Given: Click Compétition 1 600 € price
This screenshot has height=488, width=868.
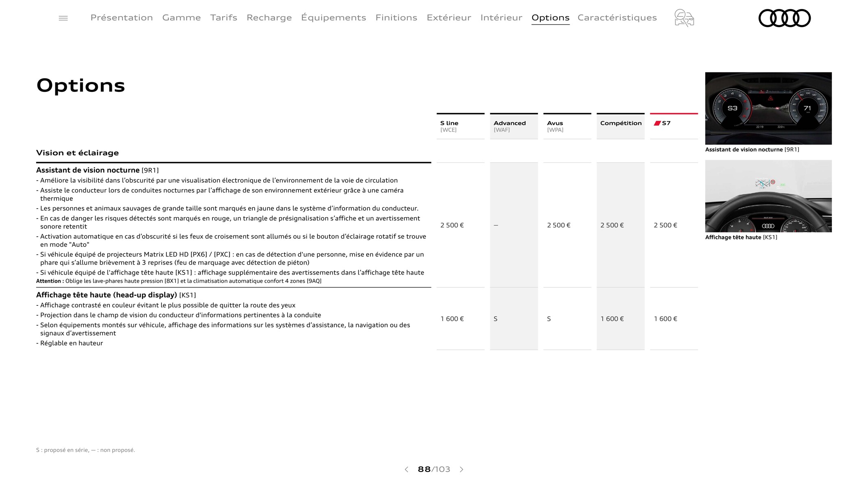Looking at the screenshot, I should click(x=612, y=319).
